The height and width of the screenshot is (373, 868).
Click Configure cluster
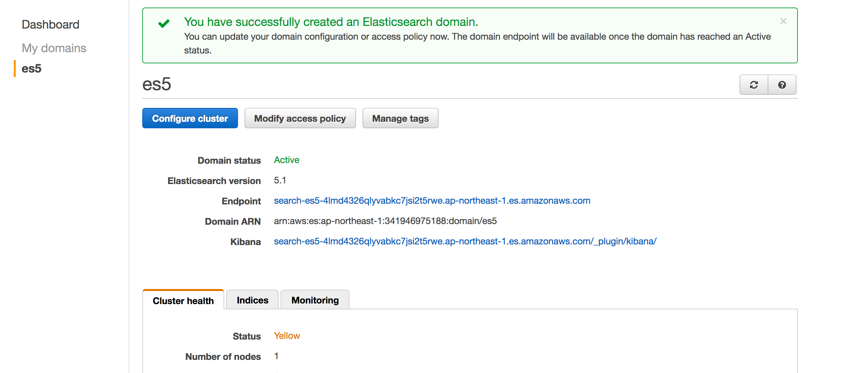click(x=190, y=118)
